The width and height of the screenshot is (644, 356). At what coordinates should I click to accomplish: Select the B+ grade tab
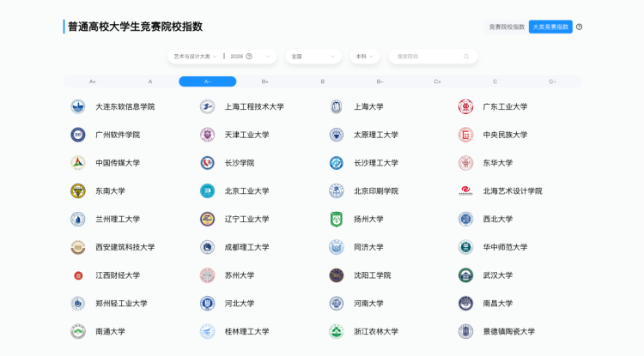(x=265, y=81)
